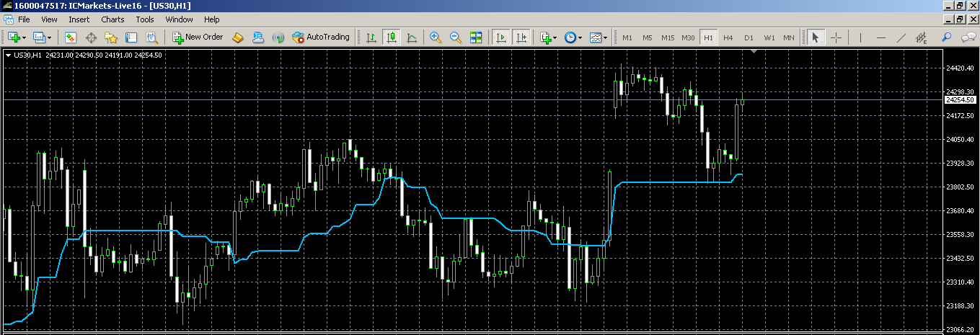Open the search magnifier icon
Screen dimensions: 980x335
946,37
